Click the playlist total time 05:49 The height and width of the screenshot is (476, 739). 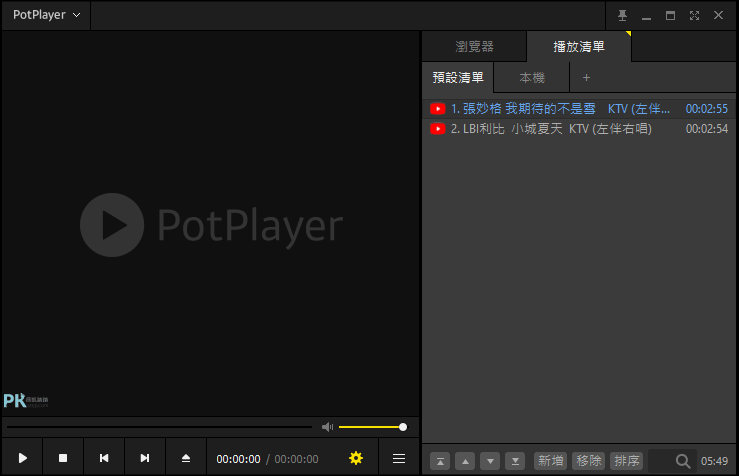[x=714, y=461]
